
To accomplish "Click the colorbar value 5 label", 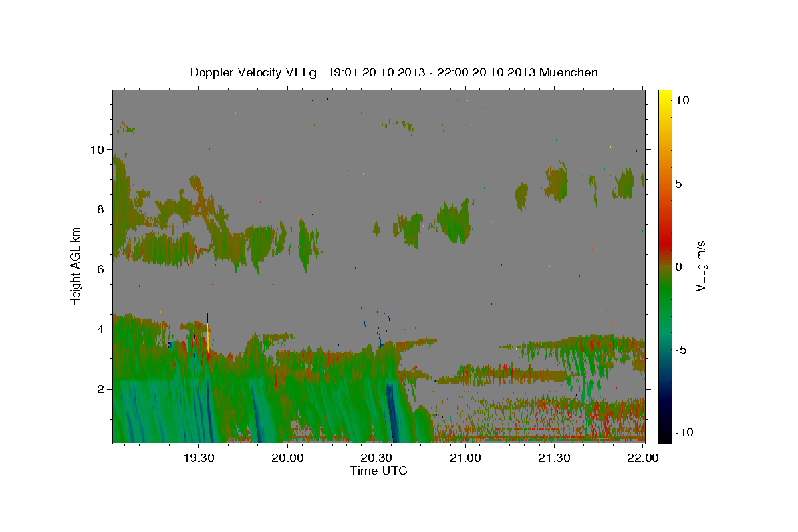I will click(679, 184).
